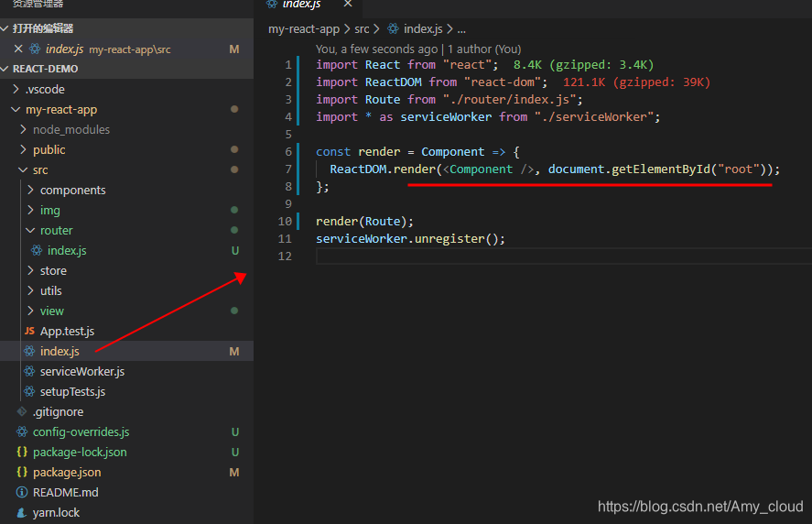Collapse the my-react-app folder
This screenshot has width=812, height=524.
16,109
